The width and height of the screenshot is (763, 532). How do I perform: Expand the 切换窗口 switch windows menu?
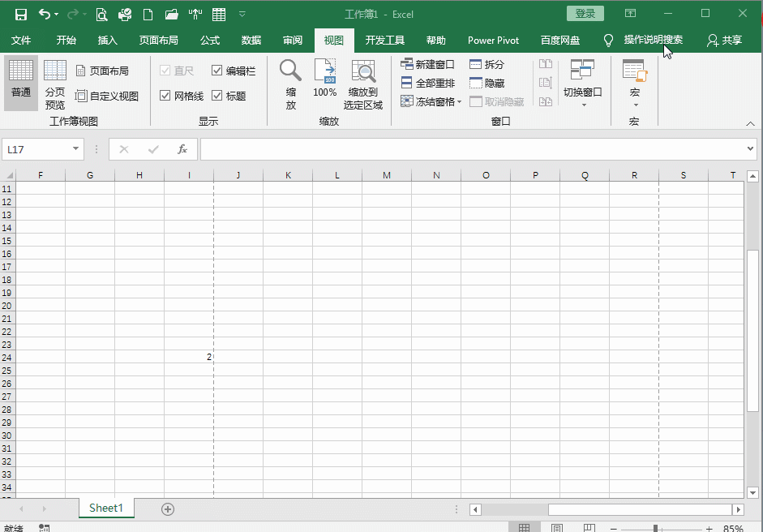(x=582, y=84)
